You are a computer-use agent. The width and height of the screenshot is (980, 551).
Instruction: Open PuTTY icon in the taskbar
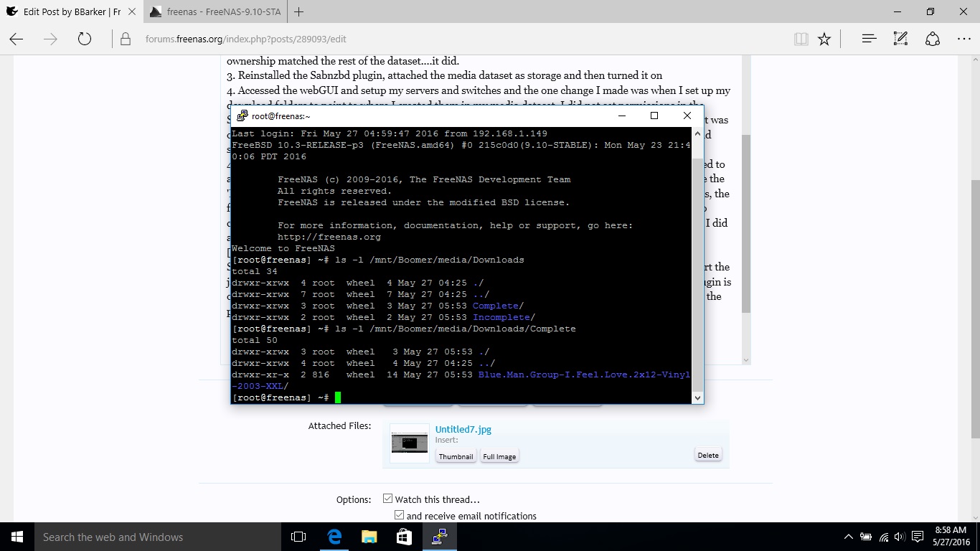[439, 537]
